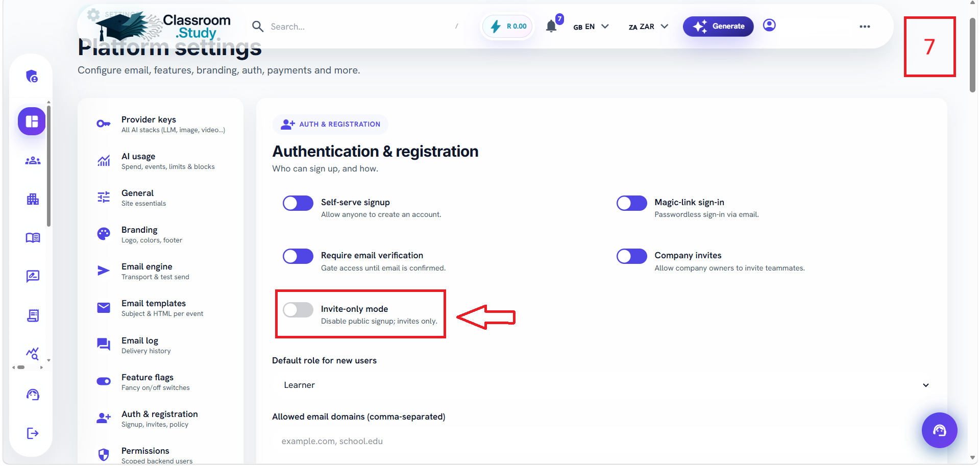Select Feature flags settings section
The image size is (980, 466).
(x=161, y=382)
